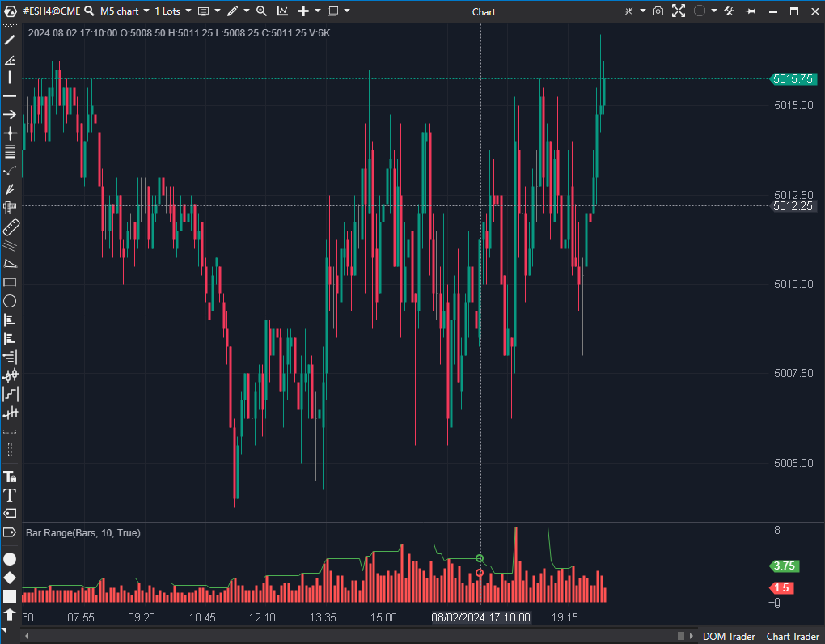Select the ellipse shape tool

pyautogui.click(x=10, y=301)
